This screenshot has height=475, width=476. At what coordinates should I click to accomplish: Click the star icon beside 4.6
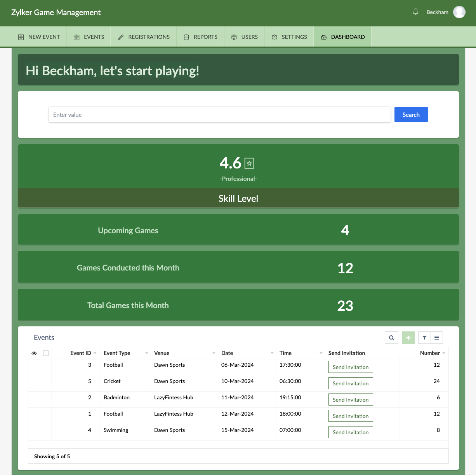(249, 163)
